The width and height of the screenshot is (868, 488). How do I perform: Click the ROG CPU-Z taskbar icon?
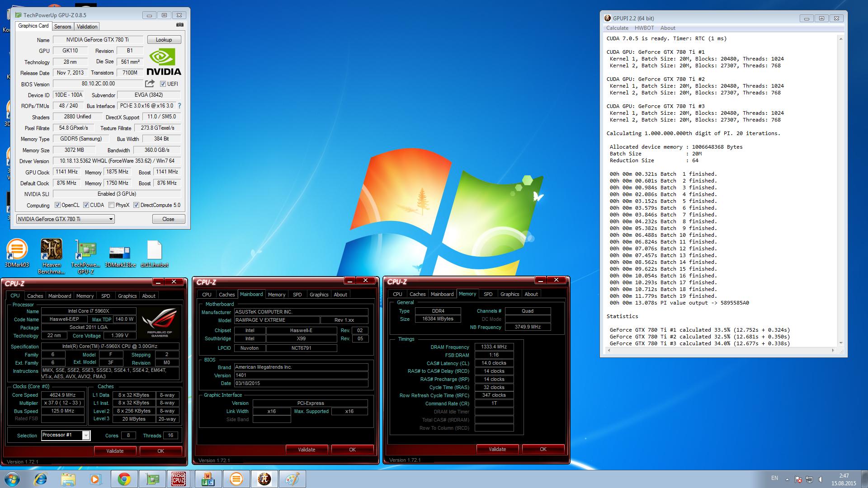pyautogui.click(x=179, y=479)
